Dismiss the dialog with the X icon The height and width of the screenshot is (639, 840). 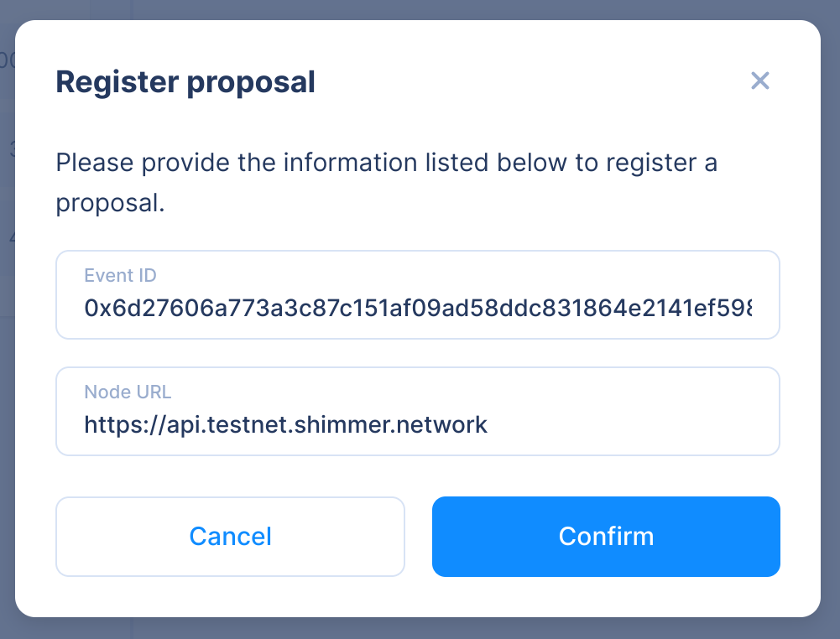[759, 81]
